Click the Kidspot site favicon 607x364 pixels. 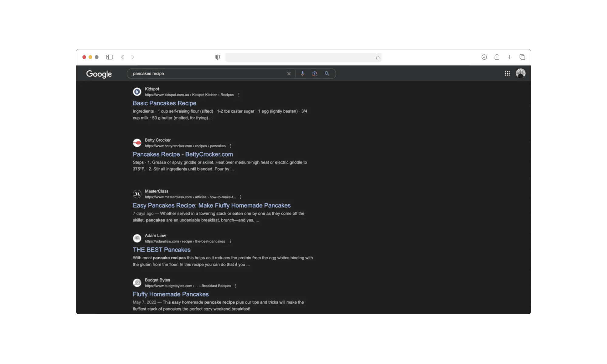click(x=137, y=92)
